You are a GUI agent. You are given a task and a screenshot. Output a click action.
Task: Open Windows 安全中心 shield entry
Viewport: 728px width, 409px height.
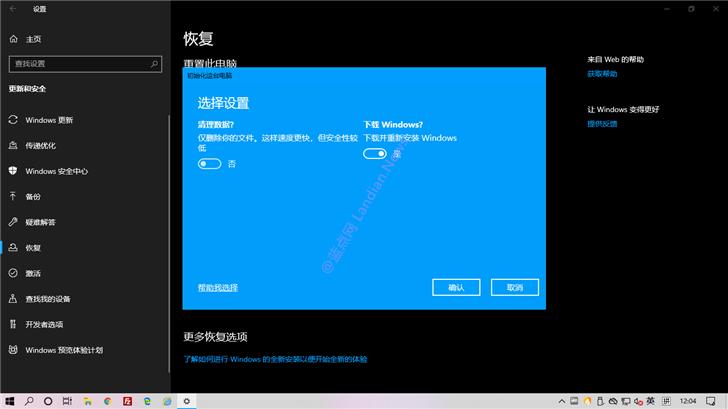[x=56, y=171]
